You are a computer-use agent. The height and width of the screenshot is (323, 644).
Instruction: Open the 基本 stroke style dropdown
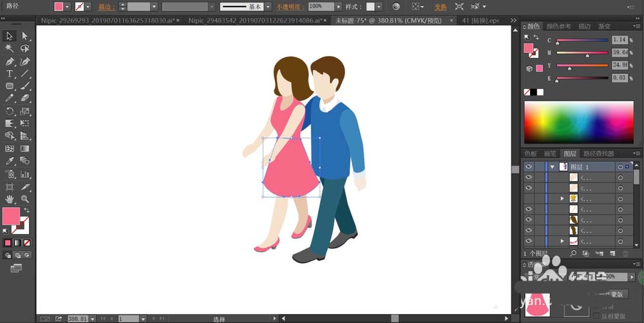(x=269, y=6)
